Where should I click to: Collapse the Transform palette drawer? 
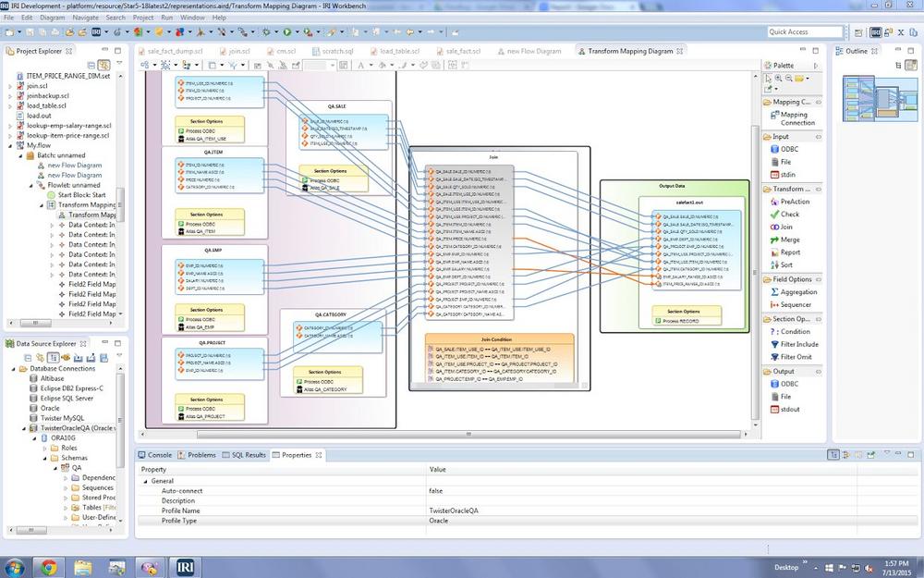click(x=789, y=189)
